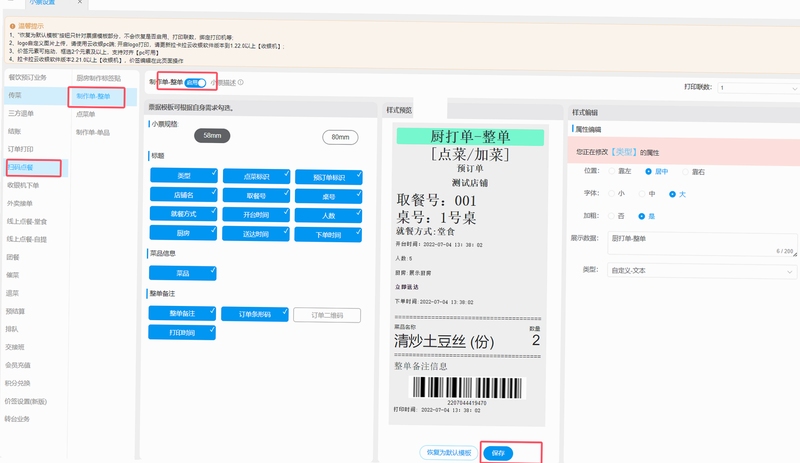Uncheck the 开台时间 field

pos(256,215)
